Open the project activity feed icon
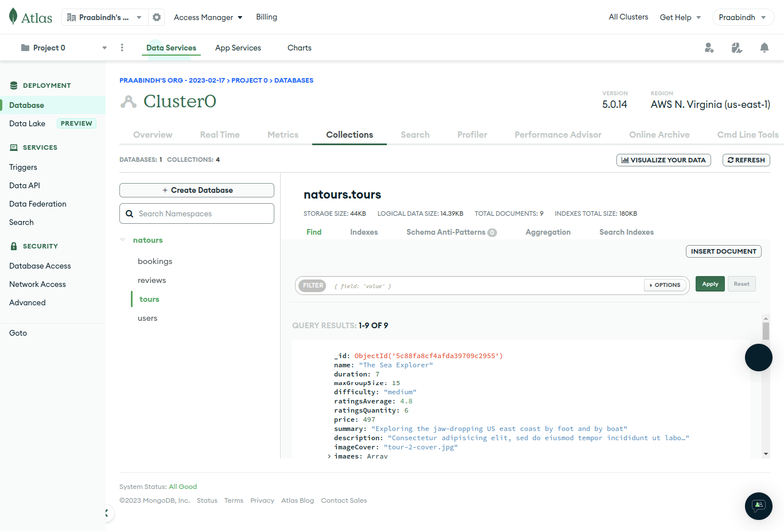 [x=737, y=48]
